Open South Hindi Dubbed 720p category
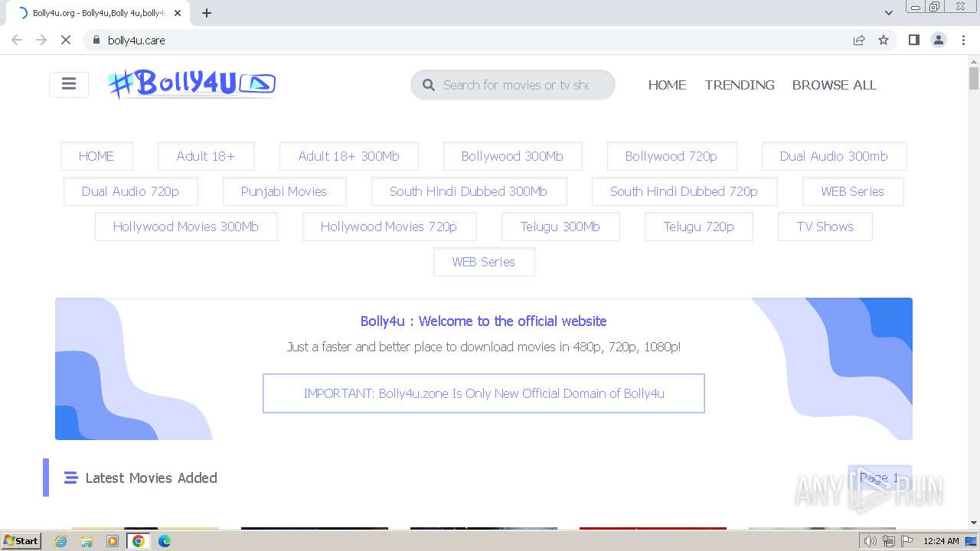Image resolution: width=980 pixels, height=551 pixels. click(x=684, y=191)
